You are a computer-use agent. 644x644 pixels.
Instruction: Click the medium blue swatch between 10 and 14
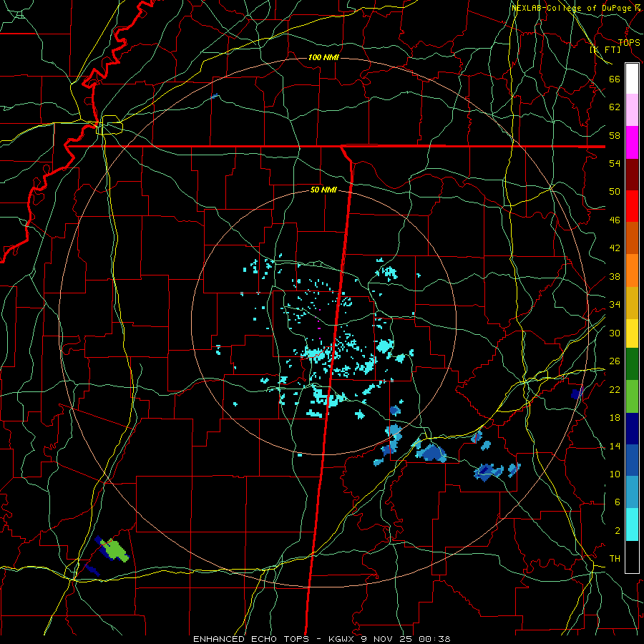[x=632, y=460]
